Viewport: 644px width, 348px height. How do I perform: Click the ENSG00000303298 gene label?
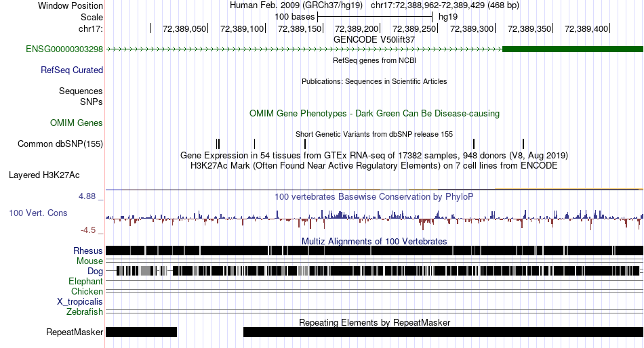(64, 49)
